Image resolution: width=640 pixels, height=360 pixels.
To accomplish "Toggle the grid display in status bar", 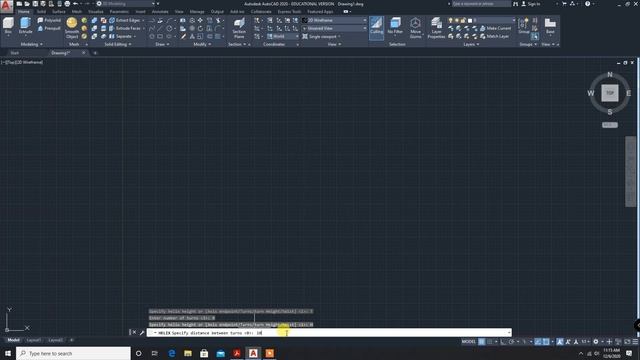I will click(482, 342).
